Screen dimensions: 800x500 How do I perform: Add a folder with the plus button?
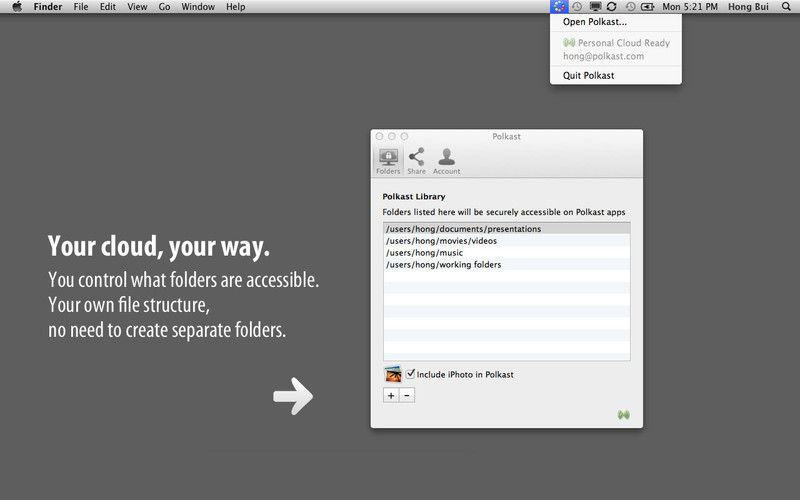pos(391,395)
